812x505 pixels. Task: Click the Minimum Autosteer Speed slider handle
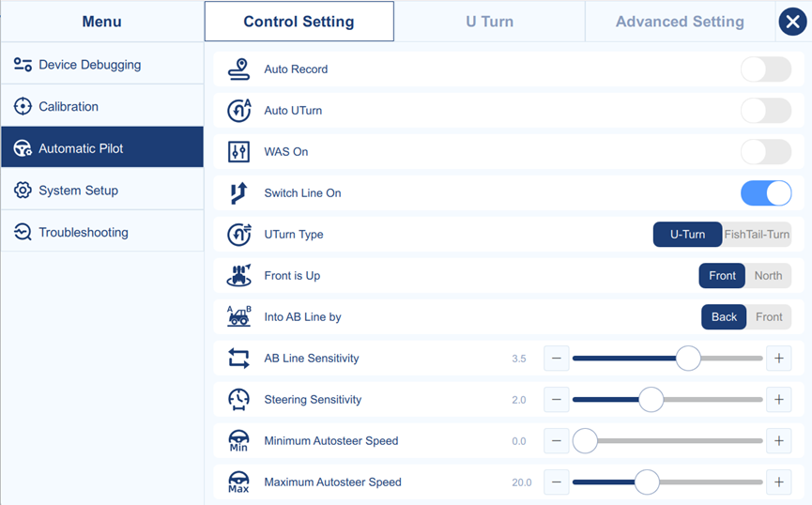tap(585, 441)
